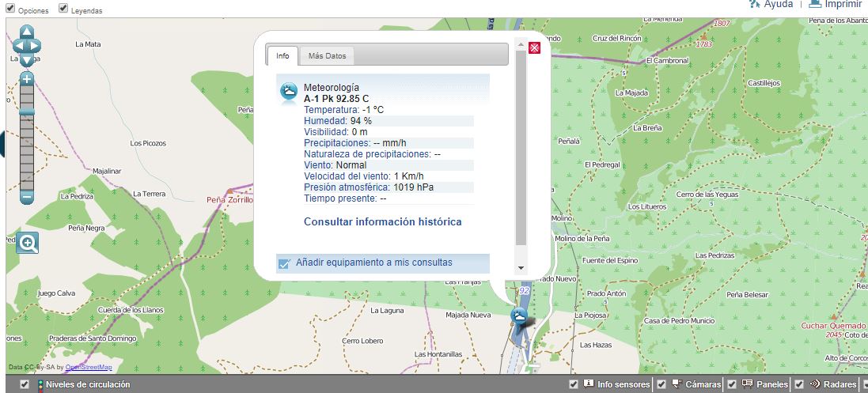
Task: Click the Visibilidad 0 m row
Action: click(389, 132)
